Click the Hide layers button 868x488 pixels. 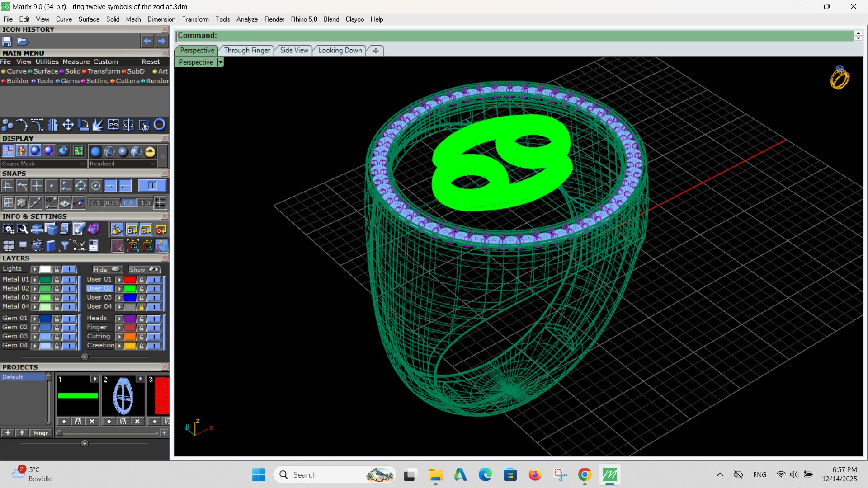pyautogui.click(x=107, y=269)
